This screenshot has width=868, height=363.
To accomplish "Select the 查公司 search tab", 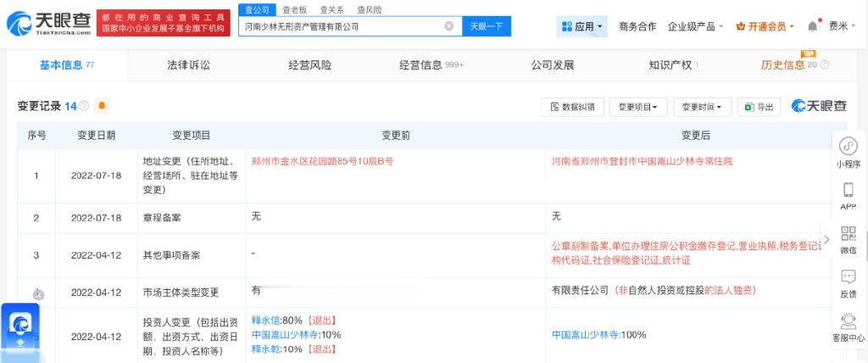I will tap(257, 9).
